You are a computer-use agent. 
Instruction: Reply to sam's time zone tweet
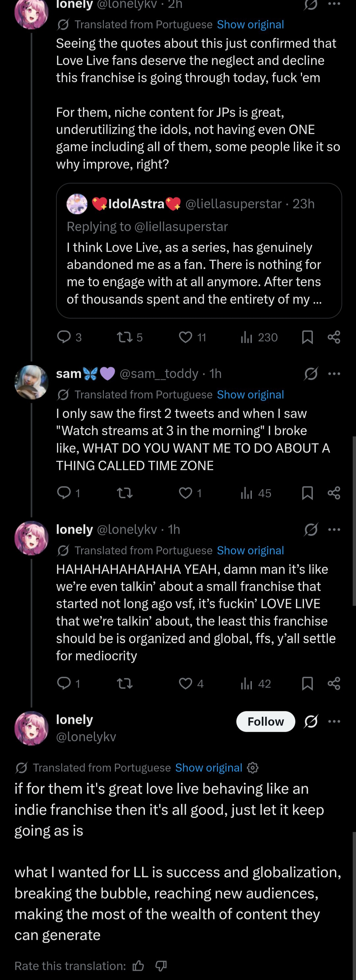64,493
